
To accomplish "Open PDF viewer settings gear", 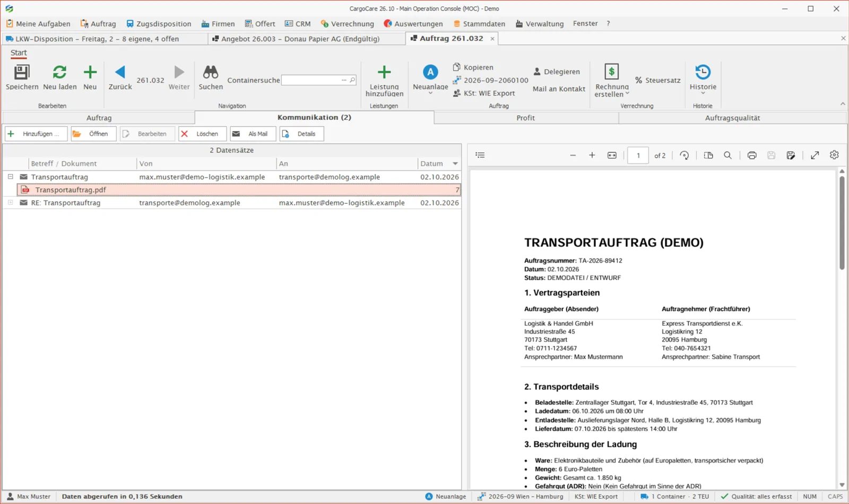I will coord(834,155).
